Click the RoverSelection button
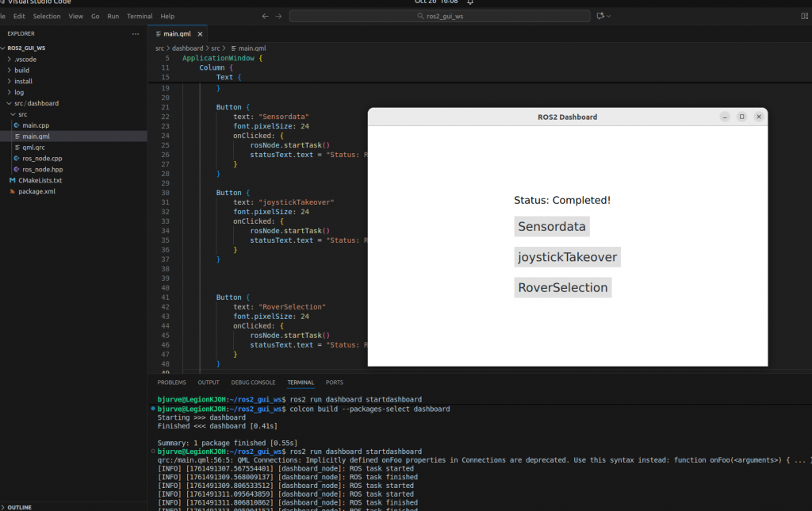The width and height of the screenshot is (812, 511). click(x=562, y=287)
